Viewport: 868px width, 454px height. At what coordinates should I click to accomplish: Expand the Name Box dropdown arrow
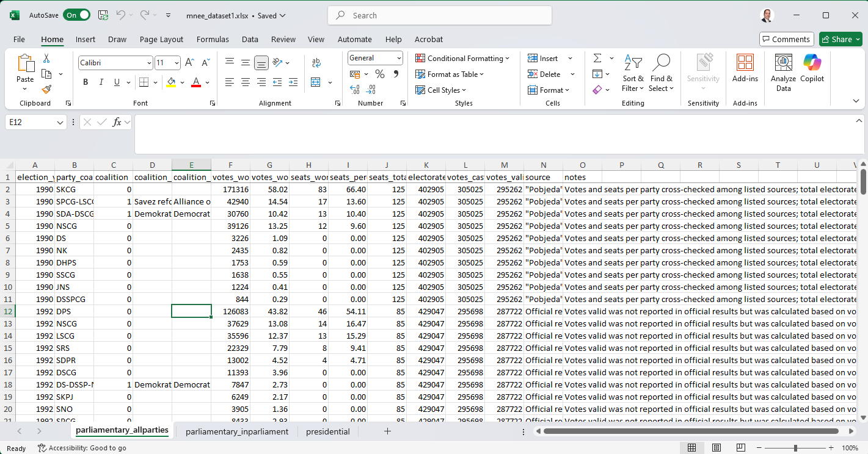pos(60,123)
